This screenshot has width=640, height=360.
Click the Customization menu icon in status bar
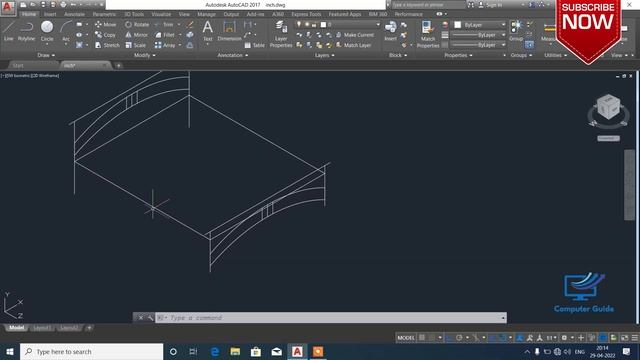point(635,338)
